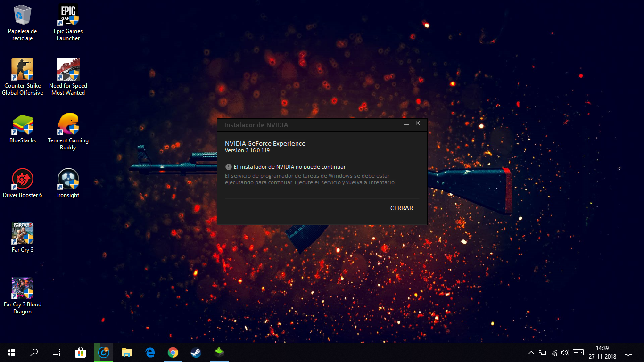Open the volume control in tray

pyautogui.click(x=565, y=353)
